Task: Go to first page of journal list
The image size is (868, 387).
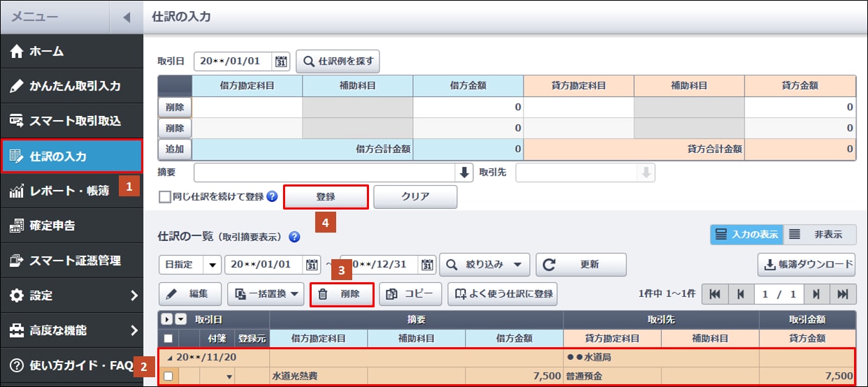Action: click(x=714, y=294)
